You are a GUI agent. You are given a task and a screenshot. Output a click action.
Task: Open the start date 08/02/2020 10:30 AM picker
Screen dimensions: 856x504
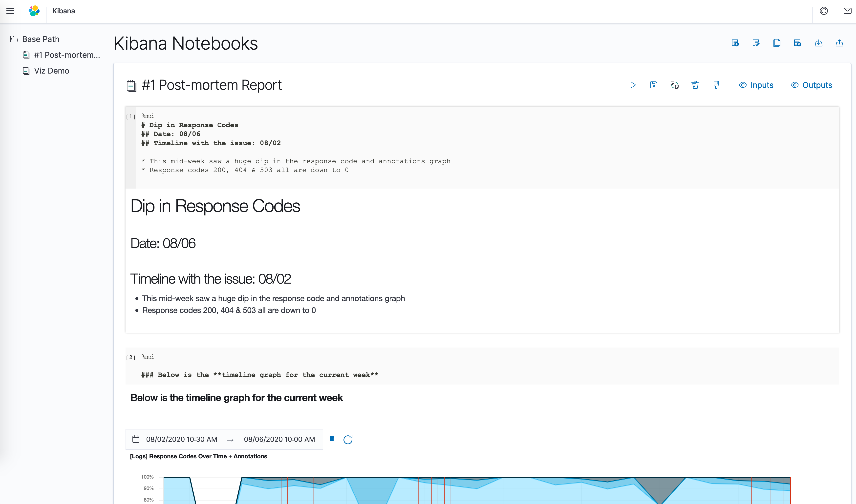coord(182,440)
